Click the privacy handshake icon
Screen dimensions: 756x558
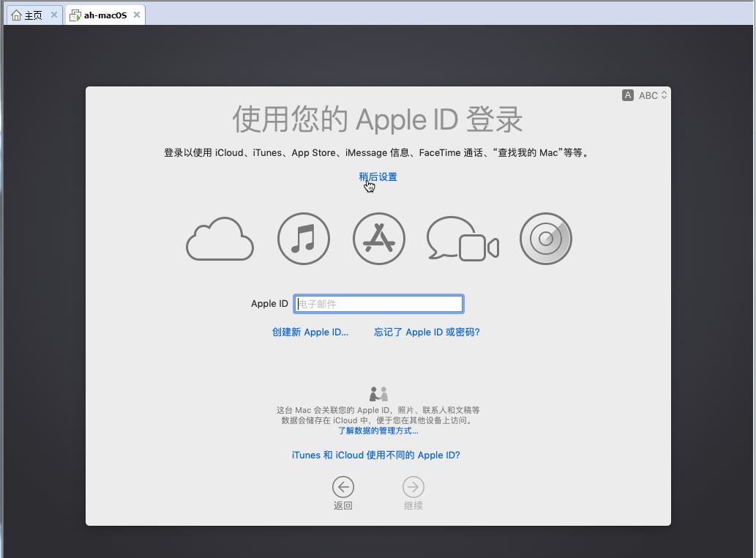[x=378, y=393]
